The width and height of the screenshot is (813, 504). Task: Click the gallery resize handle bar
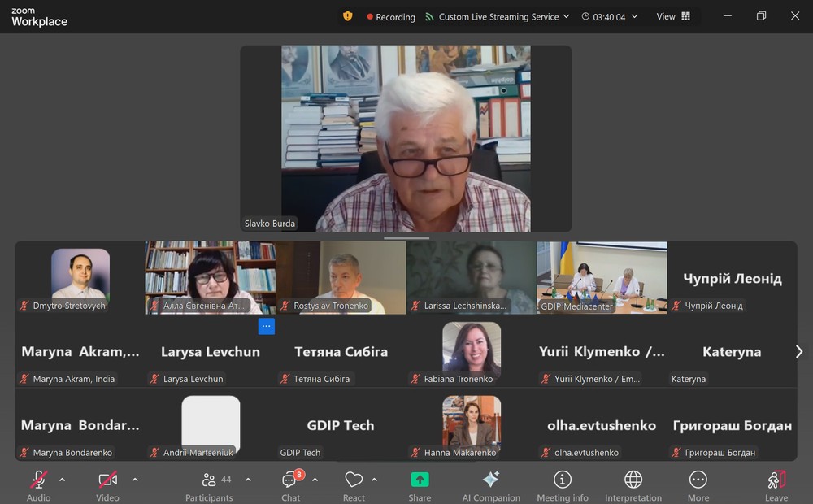pos(406,238)
